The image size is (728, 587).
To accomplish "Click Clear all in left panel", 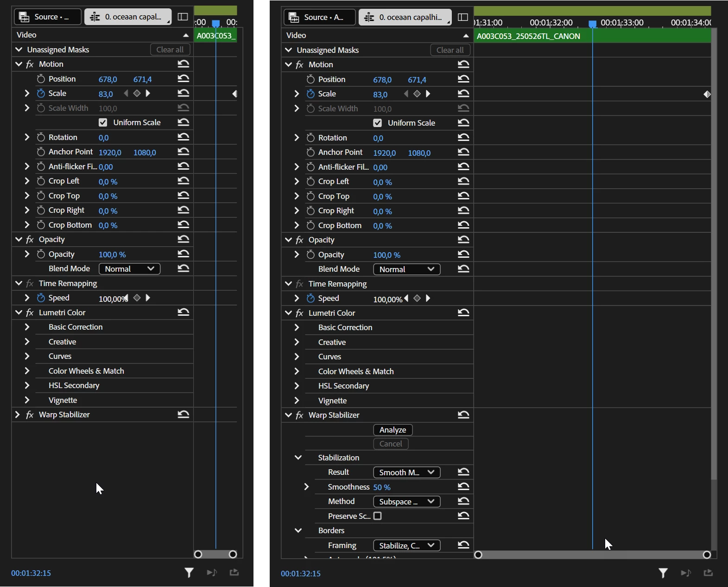I will [170, 50].
